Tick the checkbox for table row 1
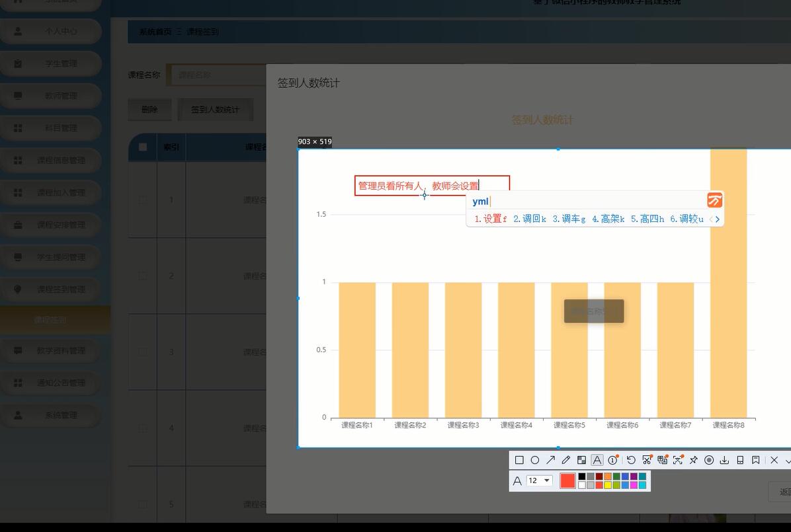The image size is (791, 532). 143,200
